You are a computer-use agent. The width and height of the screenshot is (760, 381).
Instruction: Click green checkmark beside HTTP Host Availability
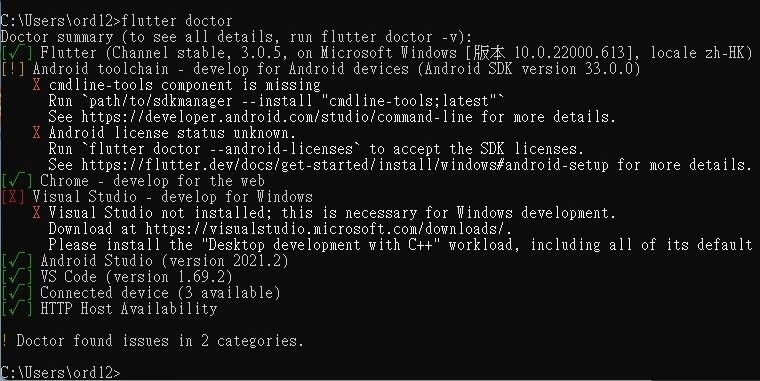tap(16, 308)
